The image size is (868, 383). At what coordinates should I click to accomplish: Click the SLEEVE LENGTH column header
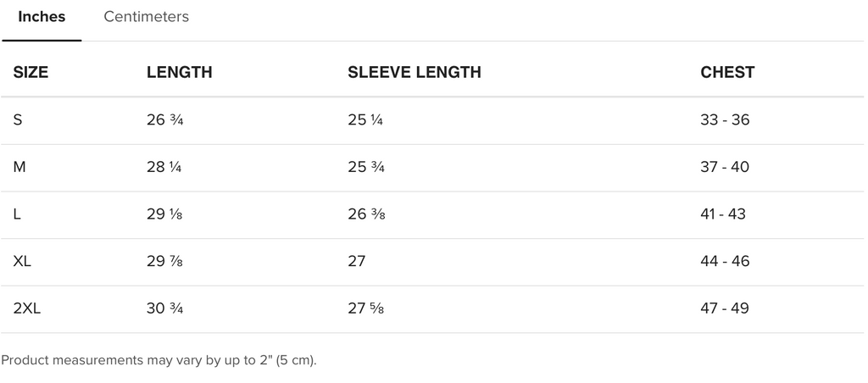click(x=414, y=72)
